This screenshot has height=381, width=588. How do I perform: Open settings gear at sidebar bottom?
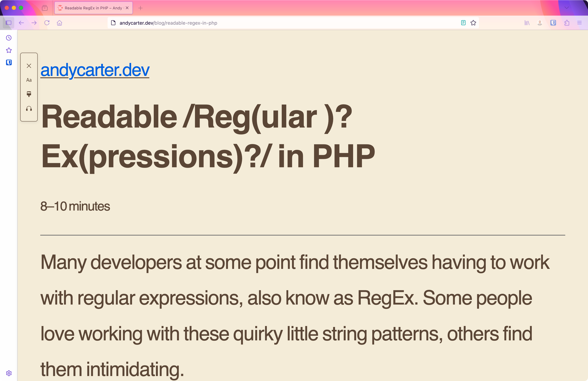coord(9,373)
